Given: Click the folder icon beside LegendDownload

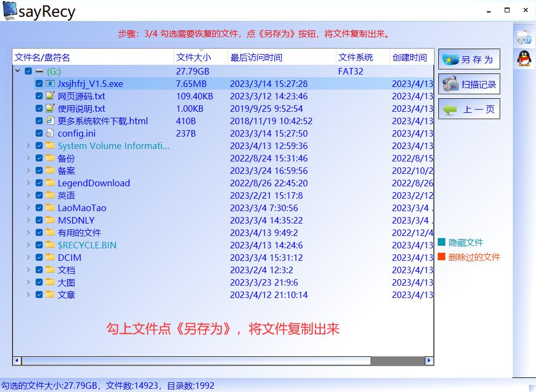Looking at the screenshot, I should click(x=49, y=183).
